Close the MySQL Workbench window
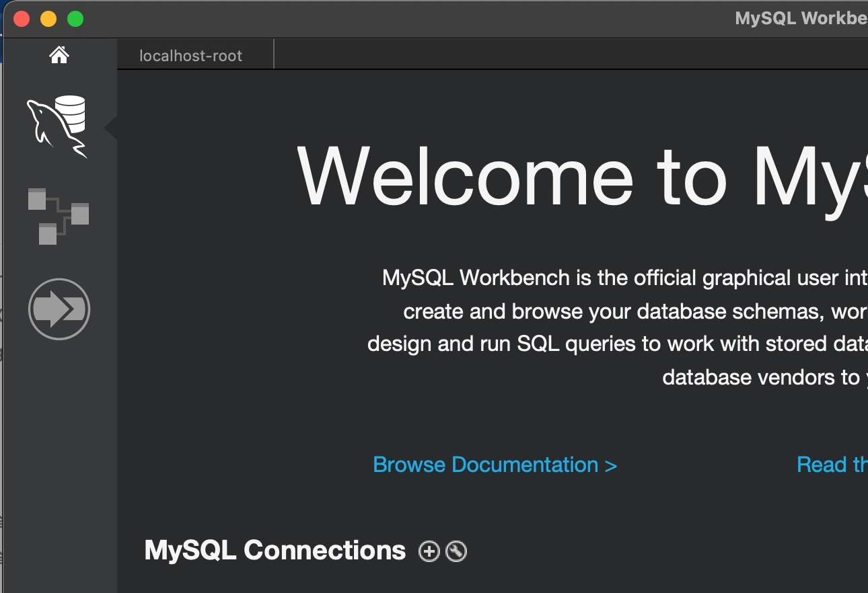Image resolution: width=868 pixels, height=593 pixels. point(22,19)
